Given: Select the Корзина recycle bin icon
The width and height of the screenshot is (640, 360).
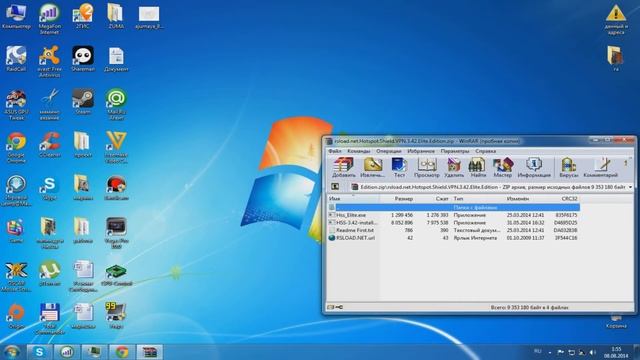Looking at the screenshot, I should click(x=616, y=322).
